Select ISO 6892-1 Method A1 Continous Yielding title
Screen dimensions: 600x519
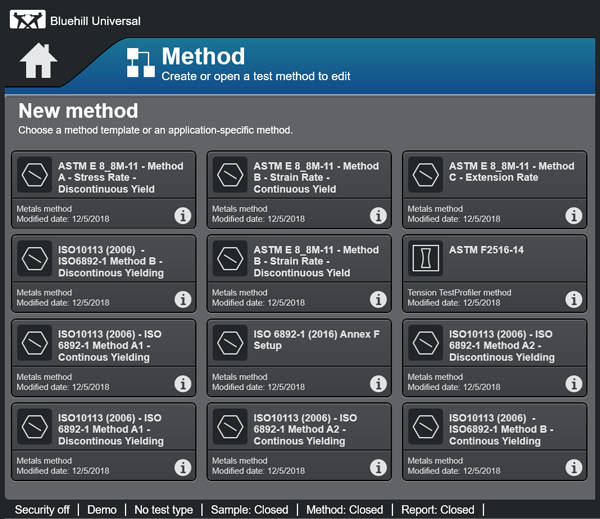[110, 346]
